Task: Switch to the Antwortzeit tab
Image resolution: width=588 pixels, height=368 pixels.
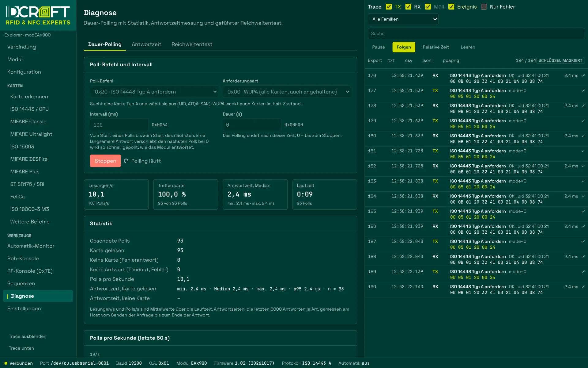Action: click(146, 44)
